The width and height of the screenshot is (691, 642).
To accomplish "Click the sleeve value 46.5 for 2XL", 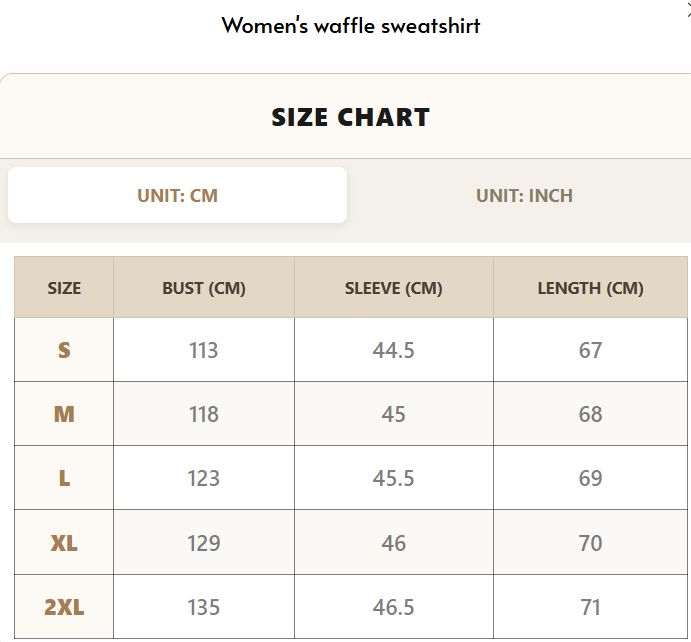I will [x=394, y=607].
